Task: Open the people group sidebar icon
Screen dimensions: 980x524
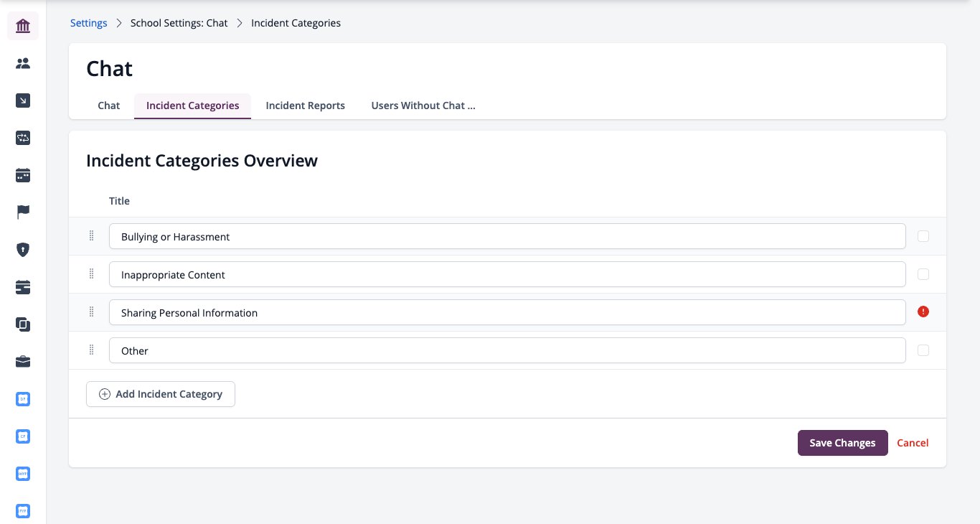Action: coord(23,64)
